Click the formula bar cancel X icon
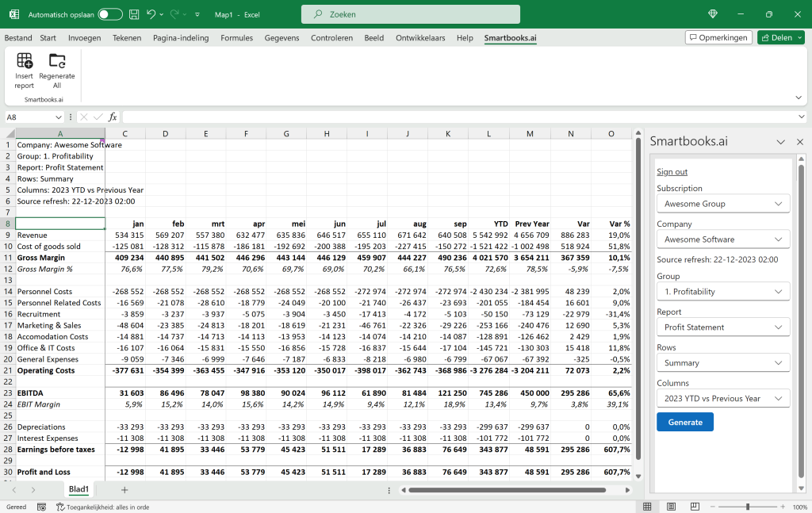The width and height of the screenshot is (812, 513). (x=84, y=117)
